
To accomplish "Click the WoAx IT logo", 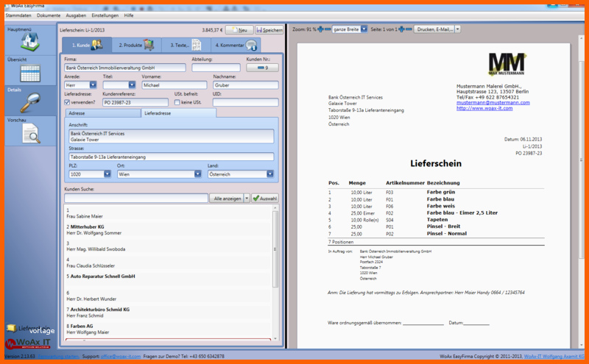I will tap(28, 343).
